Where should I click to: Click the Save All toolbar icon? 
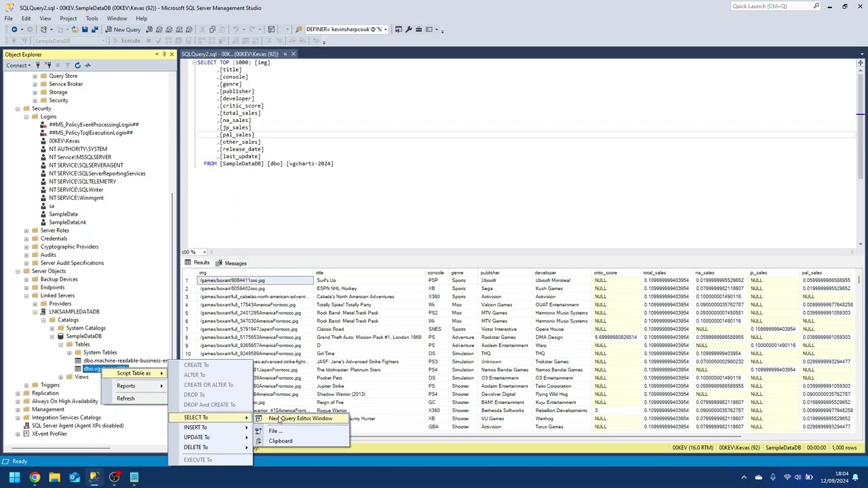pyautogui.click(x=95, y=29)
